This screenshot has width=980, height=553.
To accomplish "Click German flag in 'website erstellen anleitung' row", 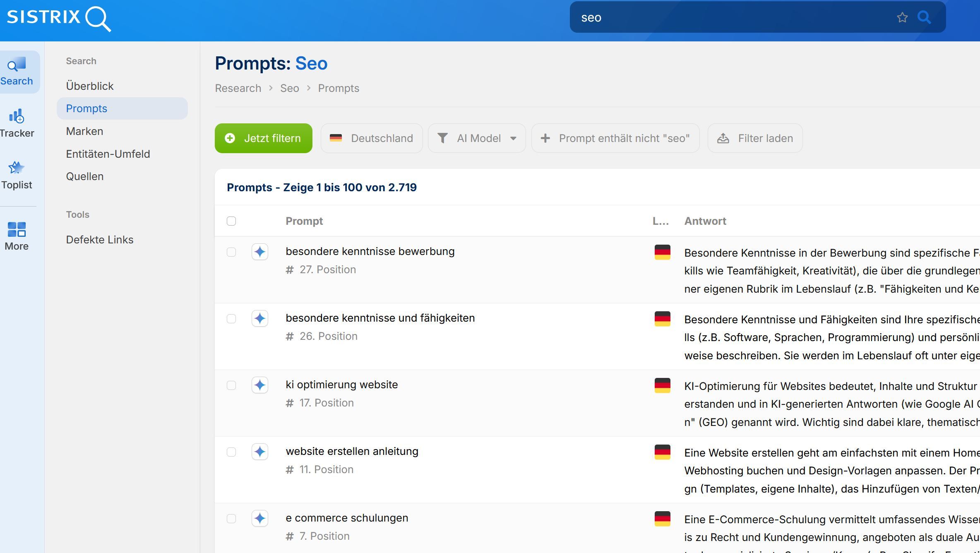I will pos(662,452).
